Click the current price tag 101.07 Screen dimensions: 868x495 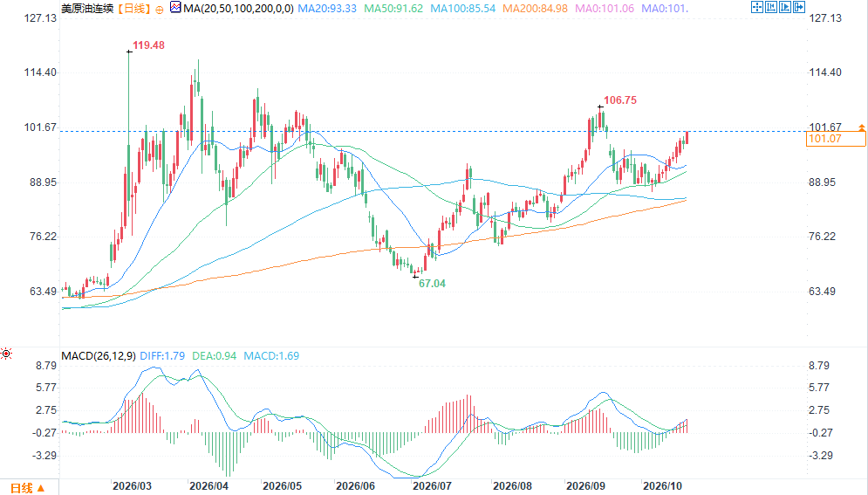coord(836,139)
